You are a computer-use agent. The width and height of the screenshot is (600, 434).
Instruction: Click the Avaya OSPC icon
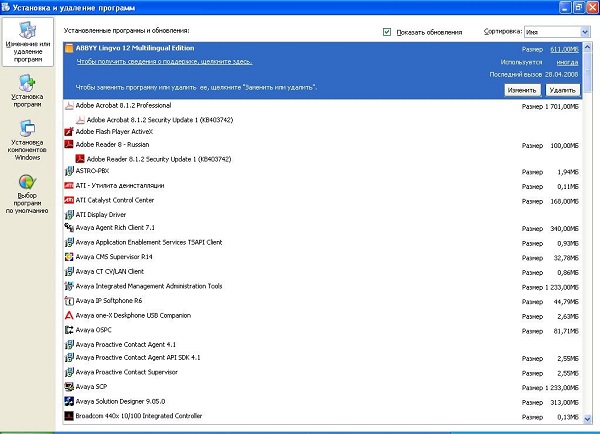click(69, 330)
